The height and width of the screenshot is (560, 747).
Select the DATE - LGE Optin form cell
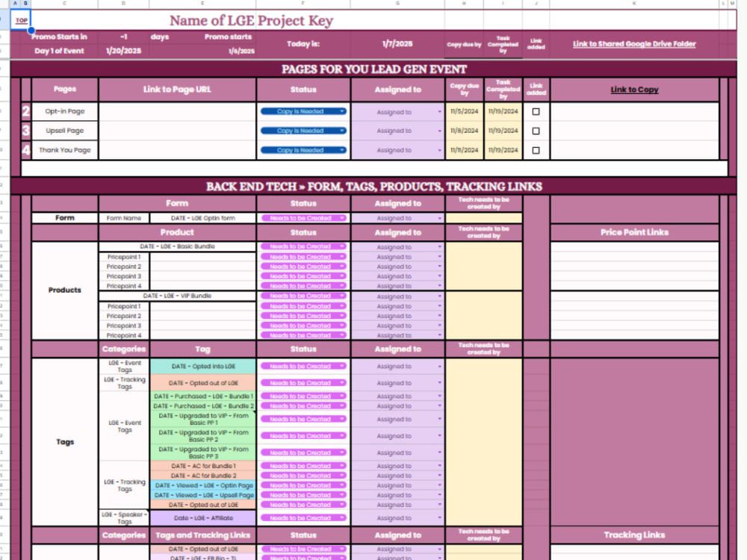tap(203, 218)
